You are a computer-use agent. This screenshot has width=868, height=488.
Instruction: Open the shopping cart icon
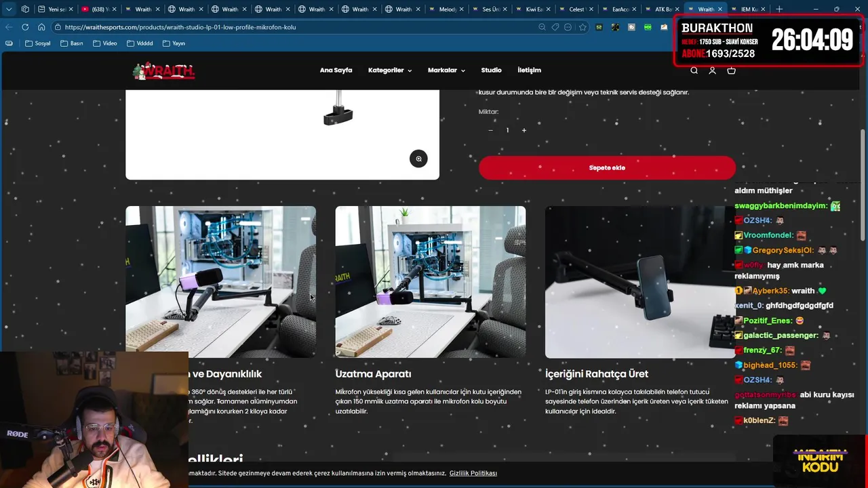coord(731,70)
